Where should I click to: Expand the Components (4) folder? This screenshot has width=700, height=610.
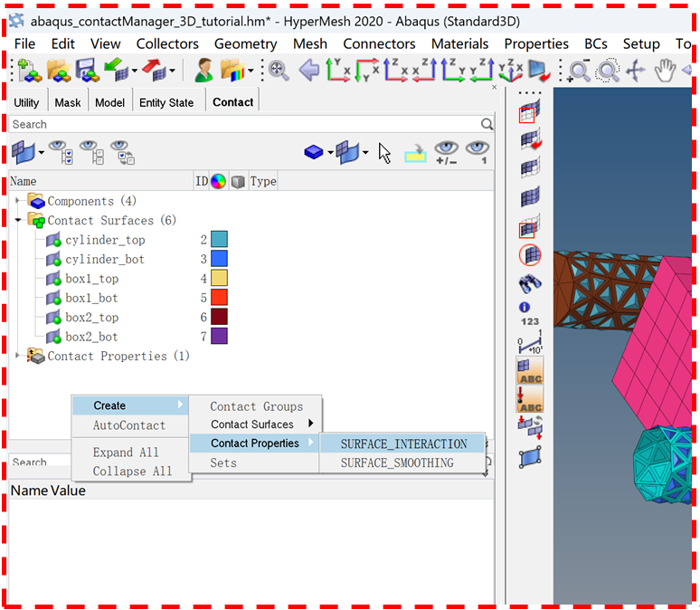(x=17, y=201)
